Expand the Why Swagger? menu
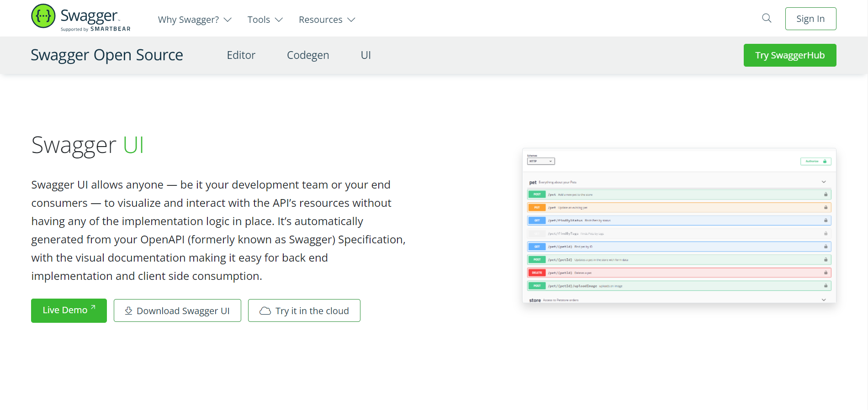The height and width of the screenshot is (410, 868). coord(195,20)
